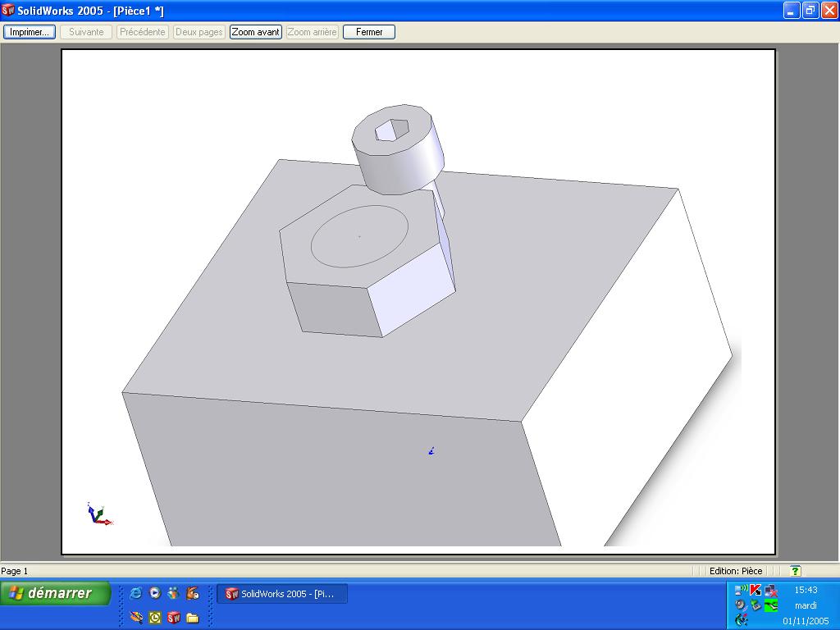
Task: Launch Internet Explorer from quick launch
Action: point(136,593)
